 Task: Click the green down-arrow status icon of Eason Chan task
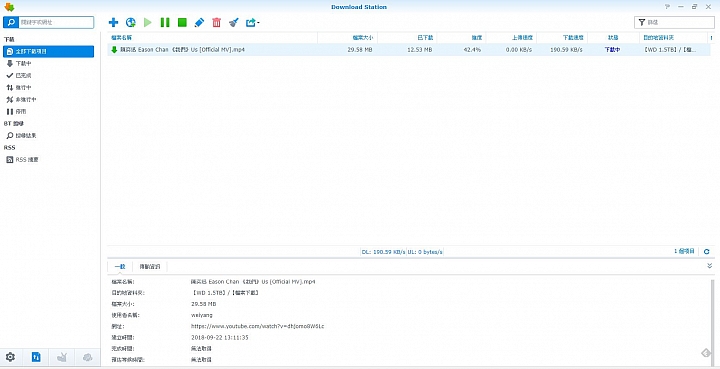(114, 50)
